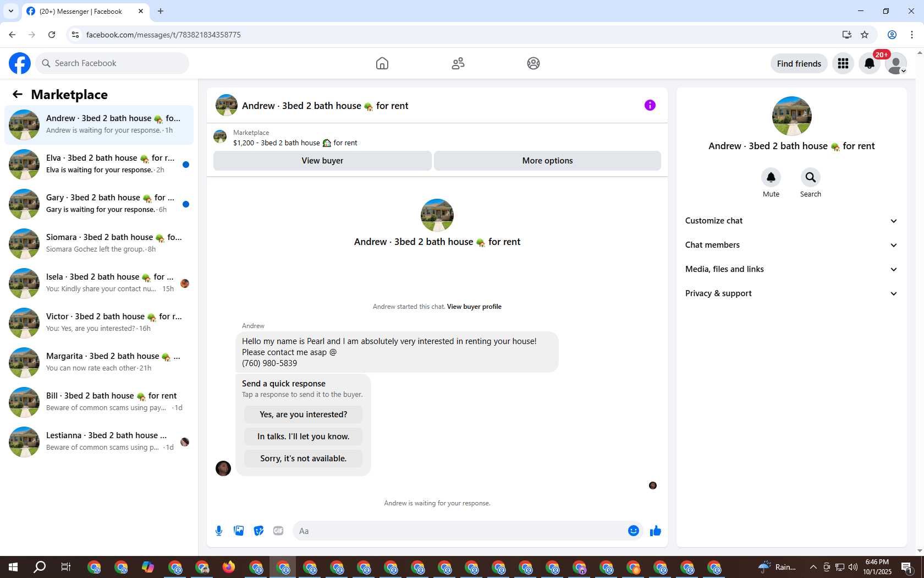Open the Home feed icon
The width and height of the screenshot is (924, 578).
point(382,63)
